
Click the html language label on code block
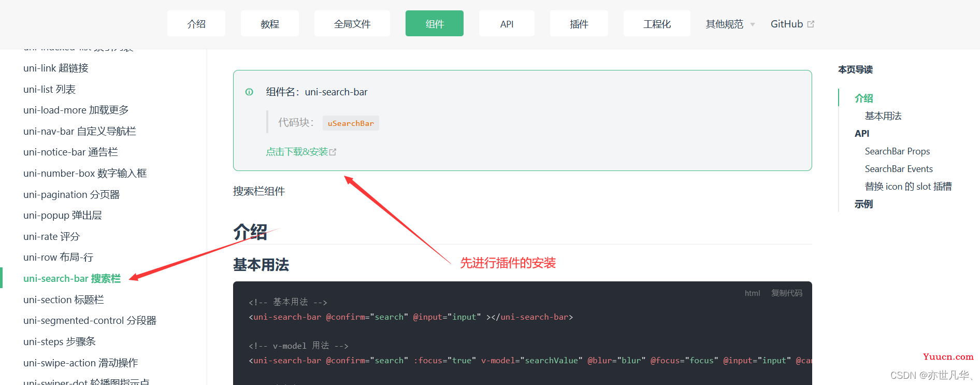(752, 293)
